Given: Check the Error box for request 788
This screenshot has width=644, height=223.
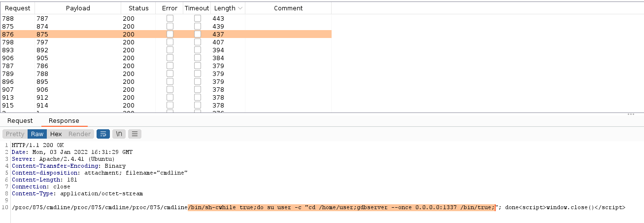Looking at the screenshot, I should point(170,19).
